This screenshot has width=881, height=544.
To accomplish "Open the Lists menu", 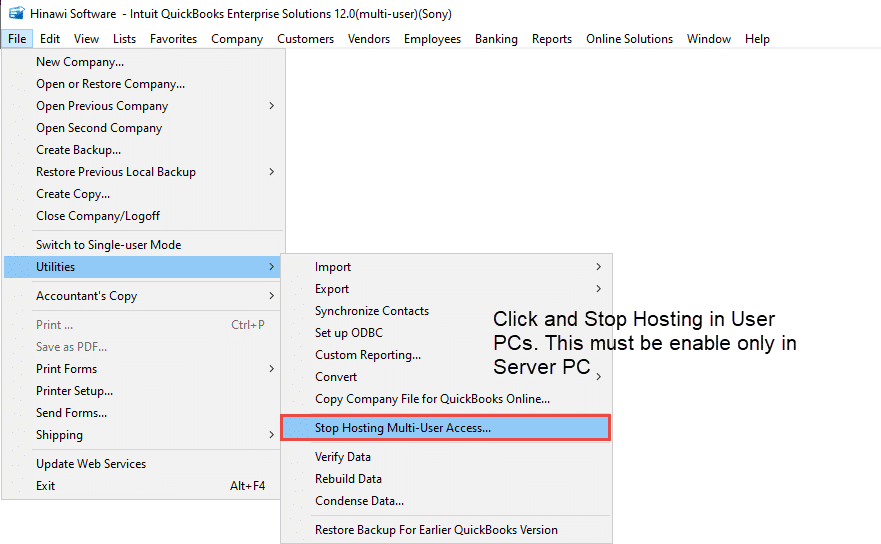I will tap(124, 39).
